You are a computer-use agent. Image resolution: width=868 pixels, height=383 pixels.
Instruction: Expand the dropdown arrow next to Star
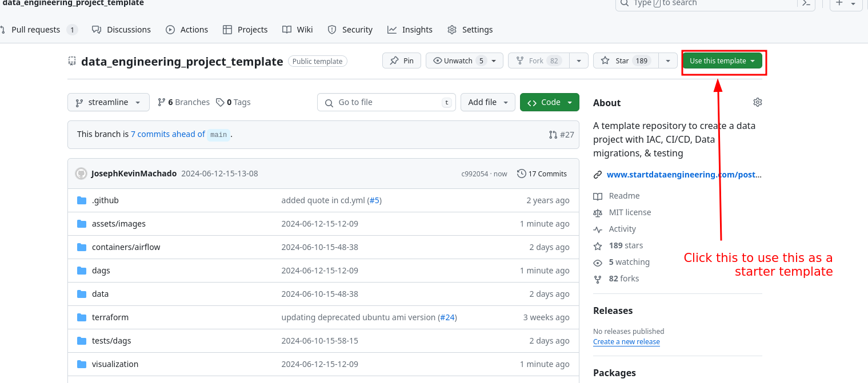(668, 61)
